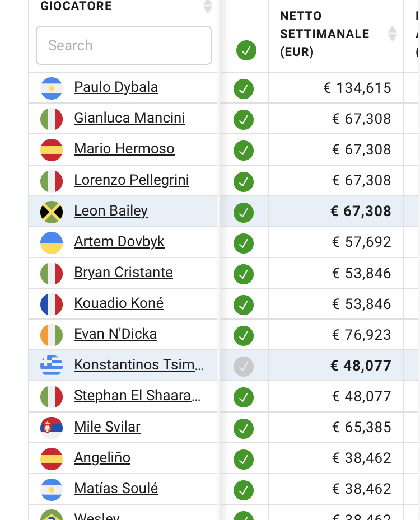This screenshot has height=520, width=420.
Task: Click the Spain flag beside Mario Hermoso
Action: (x=52, y=150)
